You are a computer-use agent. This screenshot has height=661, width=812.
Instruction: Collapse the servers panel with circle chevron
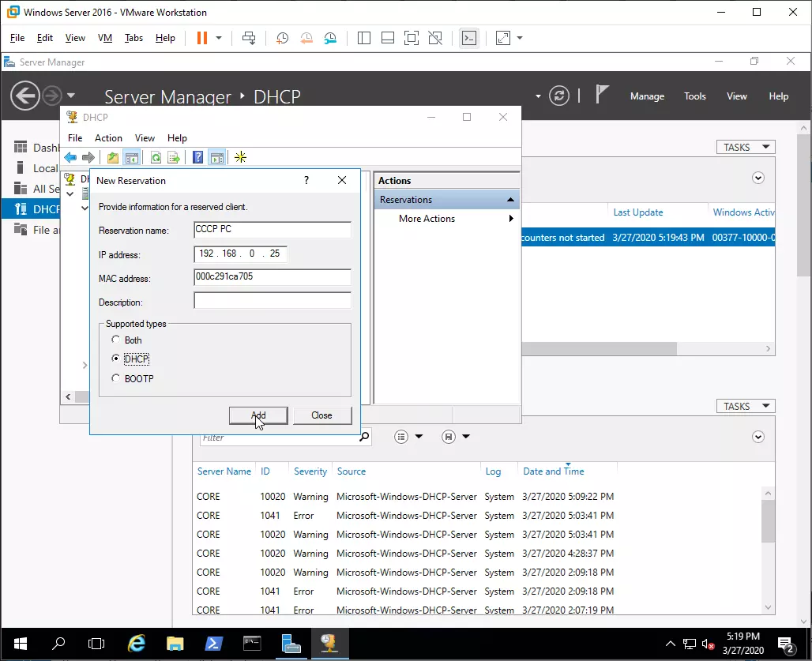758,178
